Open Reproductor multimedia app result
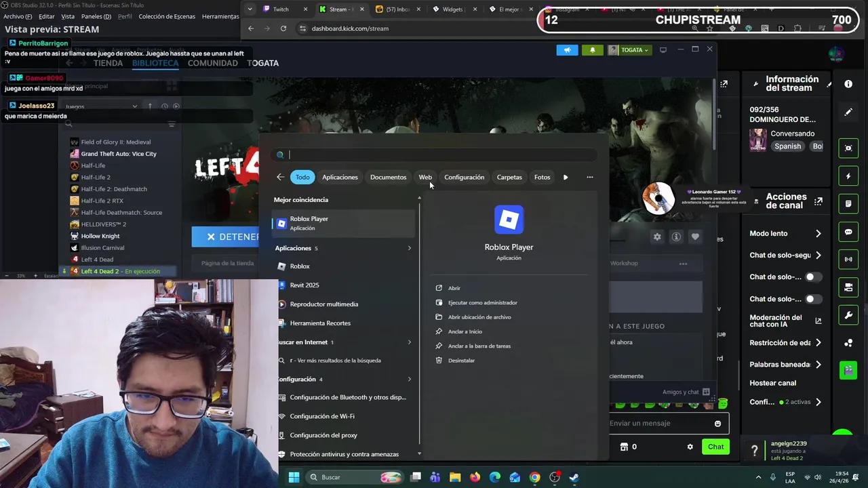Image resolution: width=868 pixels, height=488 pixels. (323, 304)
